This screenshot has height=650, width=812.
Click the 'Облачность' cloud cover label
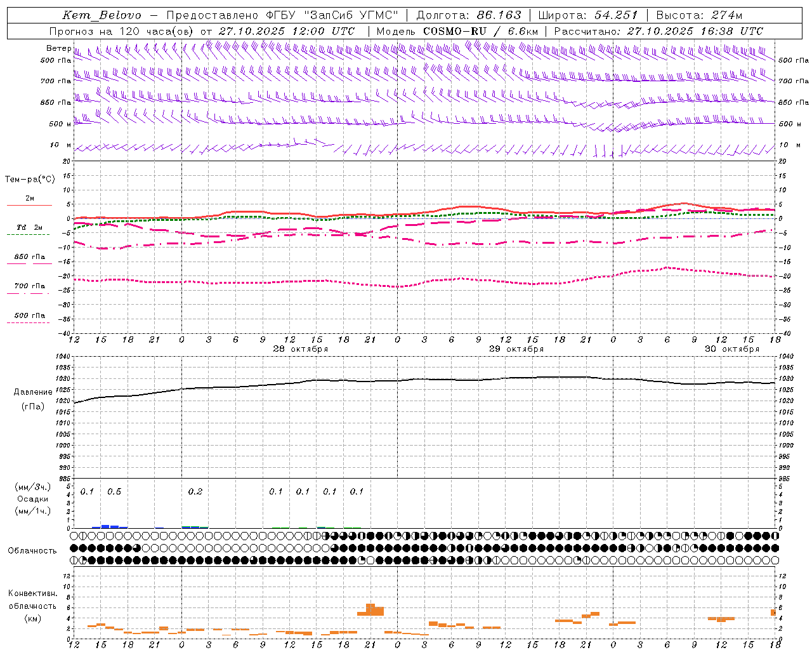coord(32,551)
